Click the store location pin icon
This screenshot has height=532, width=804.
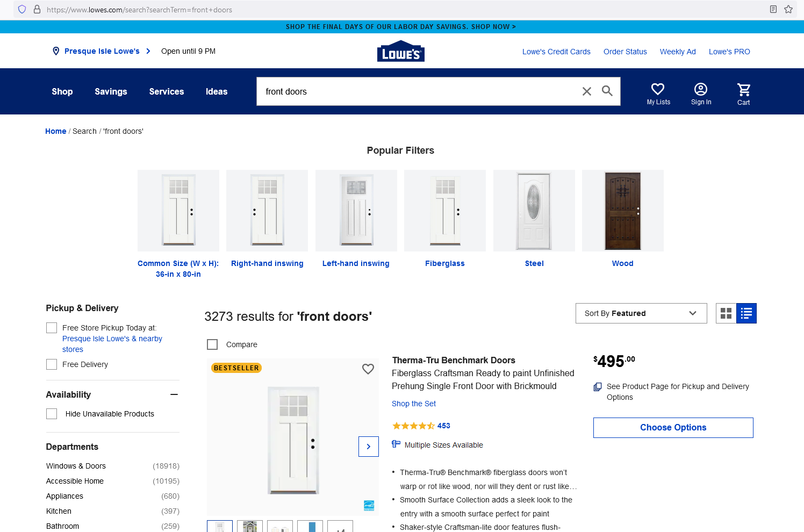[56, 51]
